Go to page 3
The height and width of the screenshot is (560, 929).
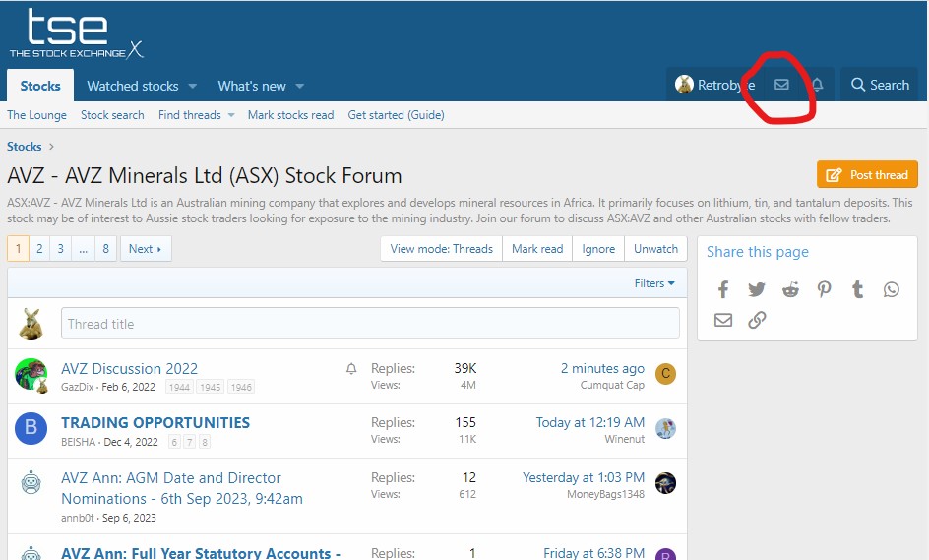60,249
